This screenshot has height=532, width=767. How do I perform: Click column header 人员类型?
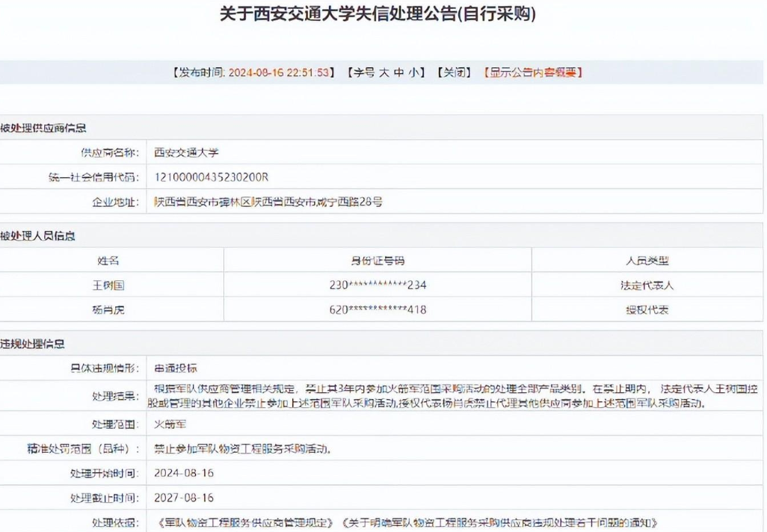[x=647, y=261]
